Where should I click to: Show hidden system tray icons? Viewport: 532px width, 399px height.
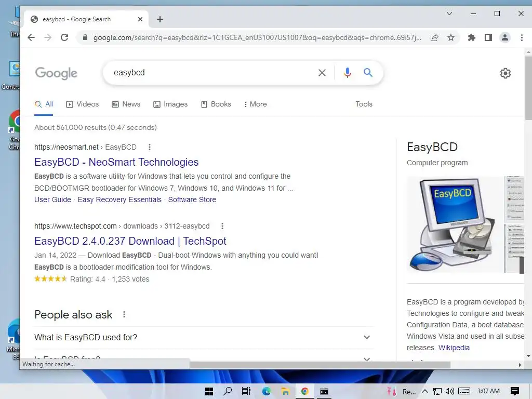(425, 391)
